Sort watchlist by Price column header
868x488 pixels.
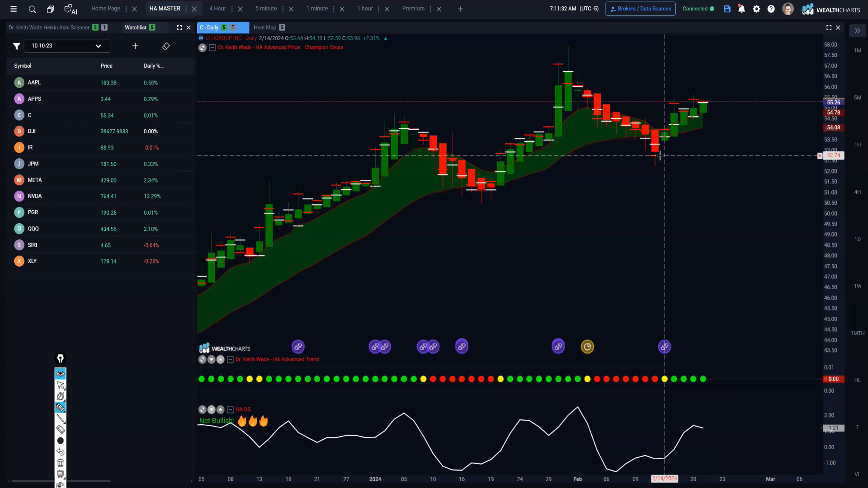point(106,66)
